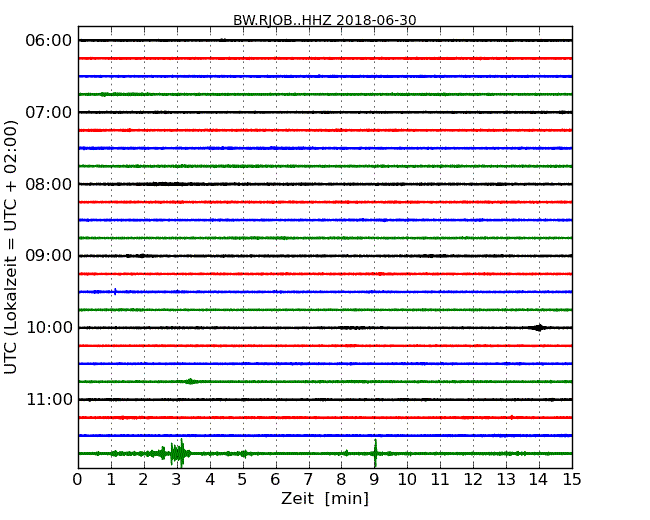Click x-axis tick label 7
Viewport: 650px width, 520px height.
pos(308,480)
